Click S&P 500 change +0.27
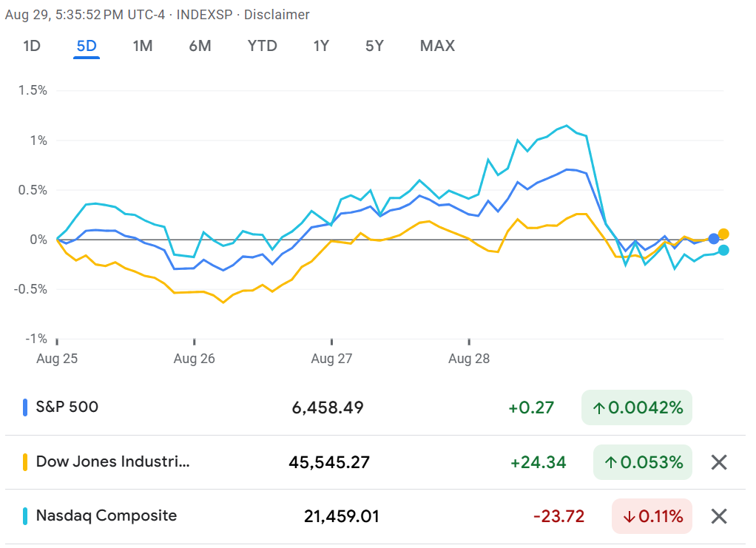The height and width of the screenshot is (548, 756). [531, 407]
